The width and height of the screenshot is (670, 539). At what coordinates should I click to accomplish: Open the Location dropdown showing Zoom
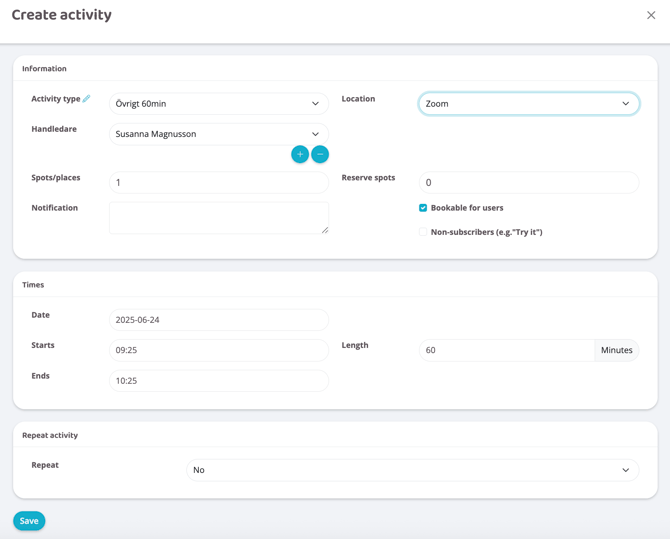[528, 104]
